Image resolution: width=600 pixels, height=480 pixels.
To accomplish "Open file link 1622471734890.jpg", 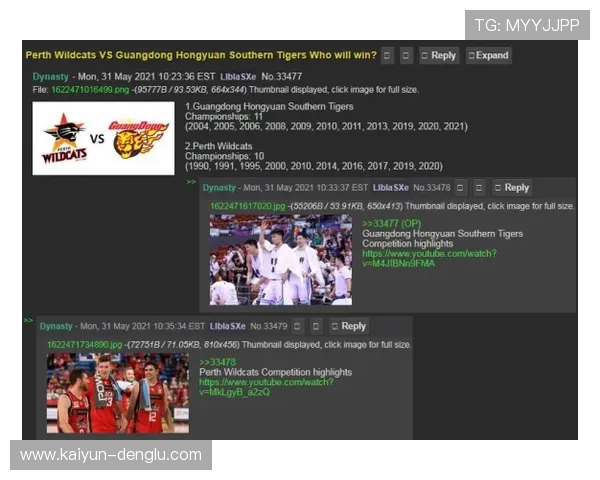I will (x=85, y=344).
